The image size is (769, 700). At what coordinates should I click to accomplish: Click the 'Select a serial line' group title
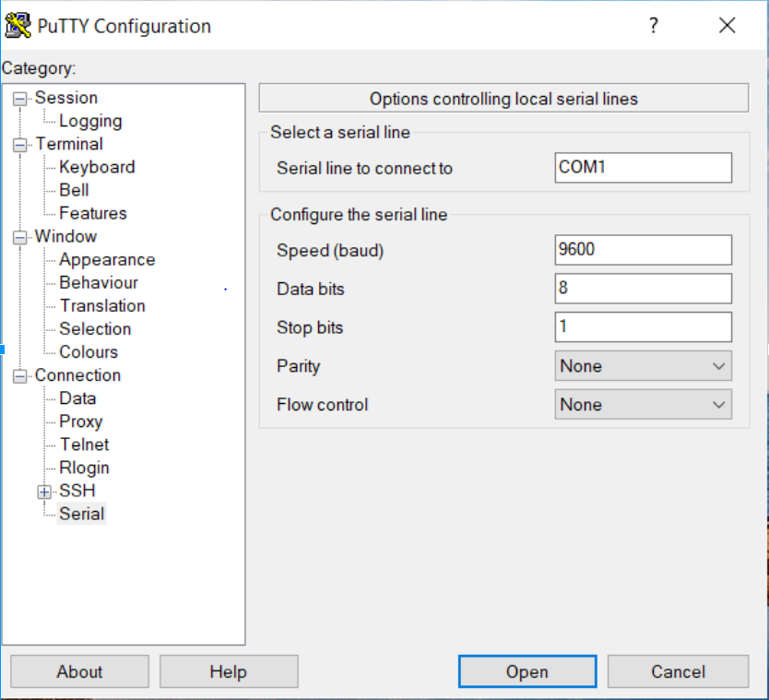point(340,133)
